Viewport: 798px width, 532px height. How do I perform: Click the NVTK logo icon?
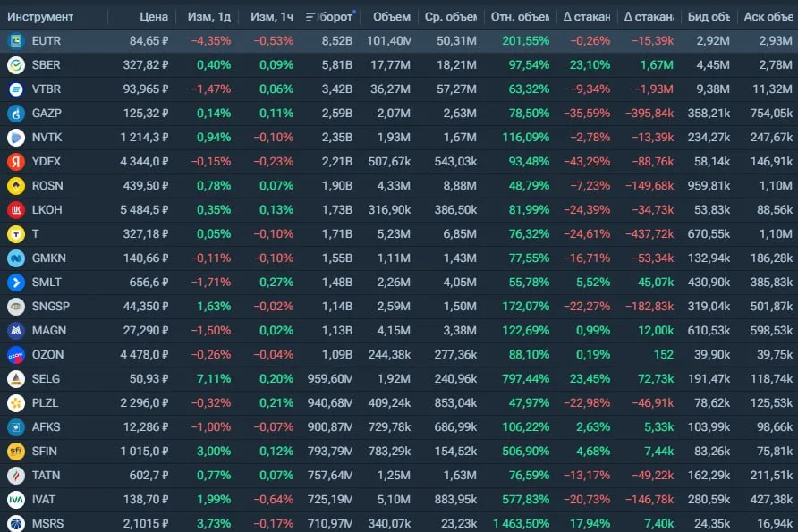[x=16, y=138]
